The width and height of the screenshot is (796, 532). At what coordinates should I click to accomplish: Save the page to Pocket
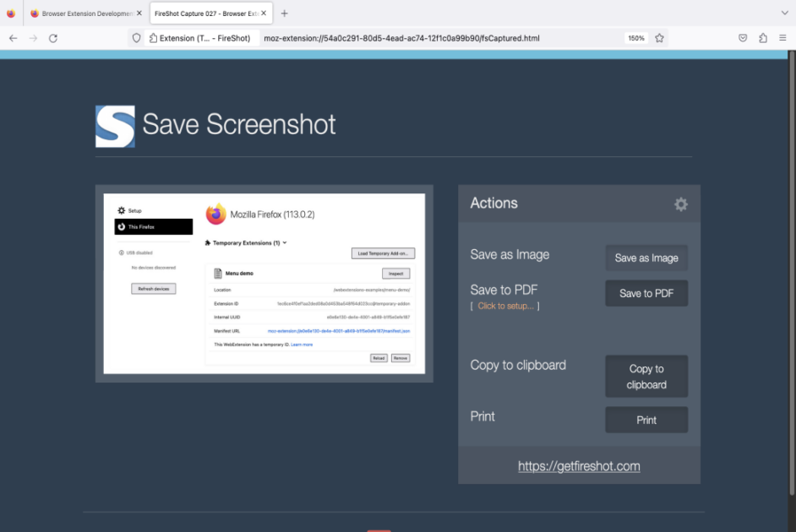point(743,38)
